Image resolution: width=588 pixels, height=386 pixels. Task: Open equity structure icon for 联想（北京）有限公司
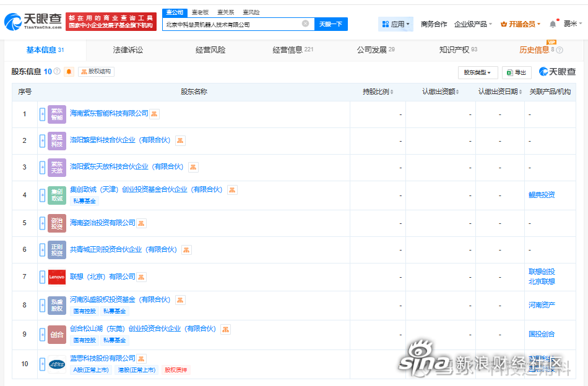tap(141, 277)
